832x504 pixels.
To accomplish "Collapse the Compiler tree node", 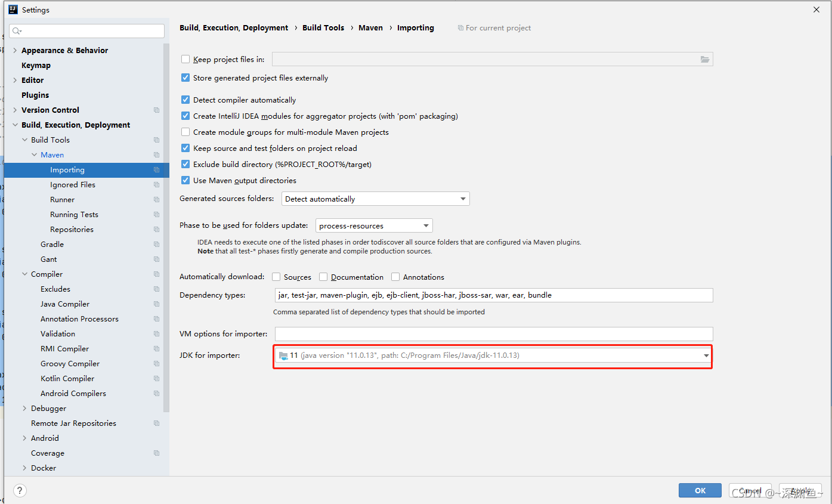I will pyautogui.click(x=24, y=274).
